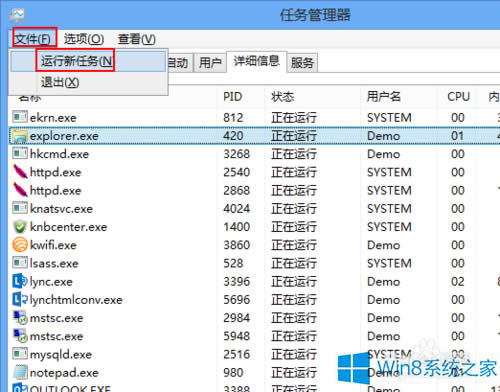Click the ekrn.exe process icon
This screenshot has width=500, height=392.
click(x=20, y=117)
